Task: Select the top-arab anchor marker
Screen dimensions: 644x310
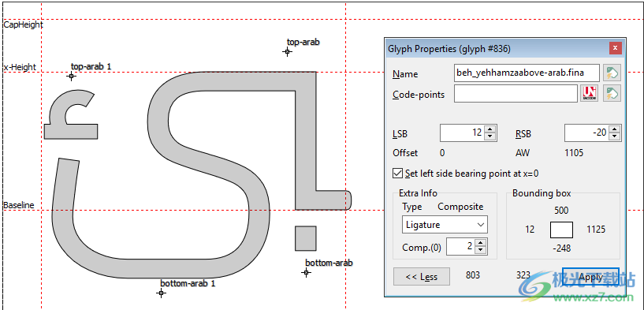Action: (x=287, y=51)
